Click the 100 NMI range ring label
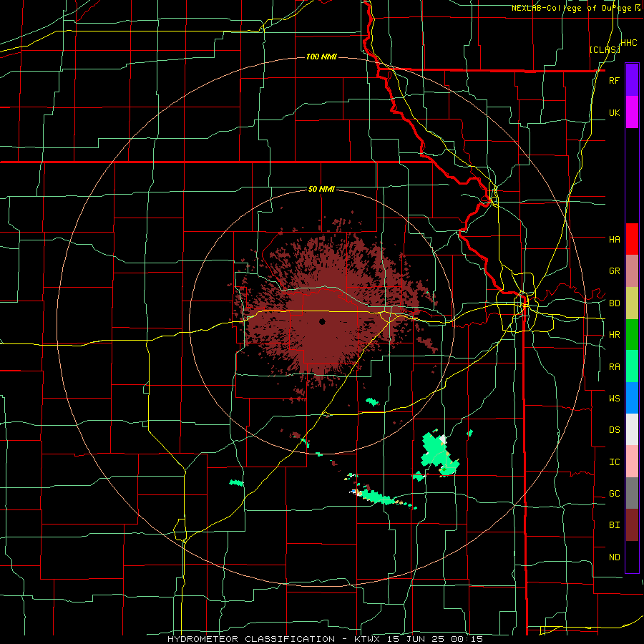The height and width of the screenshot is (644, 644). [321, 57]
